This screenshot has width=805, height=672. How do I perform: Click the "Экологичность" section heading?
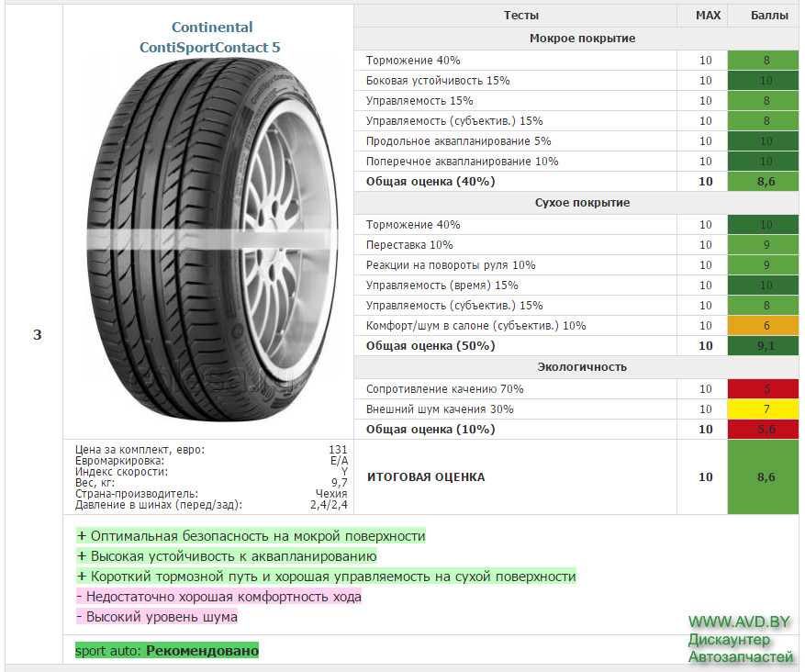pos(582,366)
